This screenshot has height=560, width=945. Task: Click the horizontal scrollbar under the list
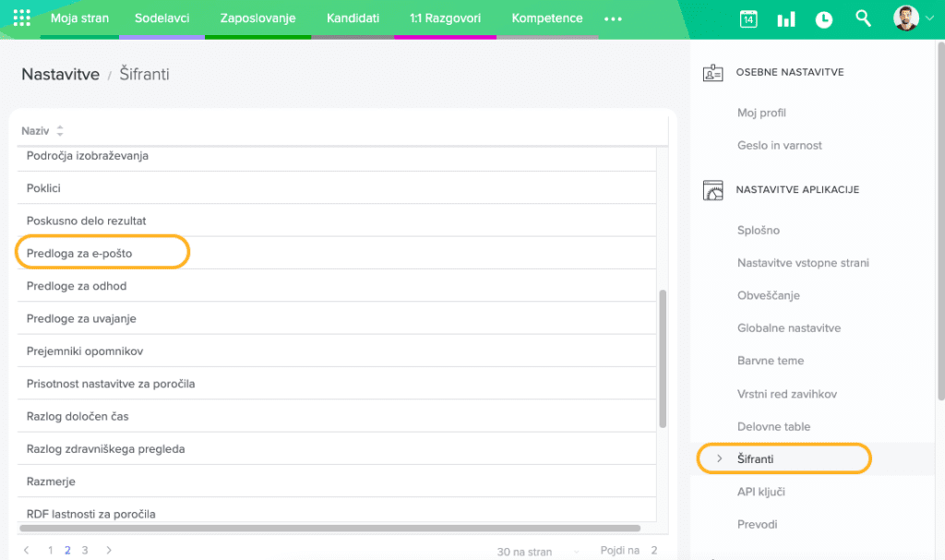(329, 529)
